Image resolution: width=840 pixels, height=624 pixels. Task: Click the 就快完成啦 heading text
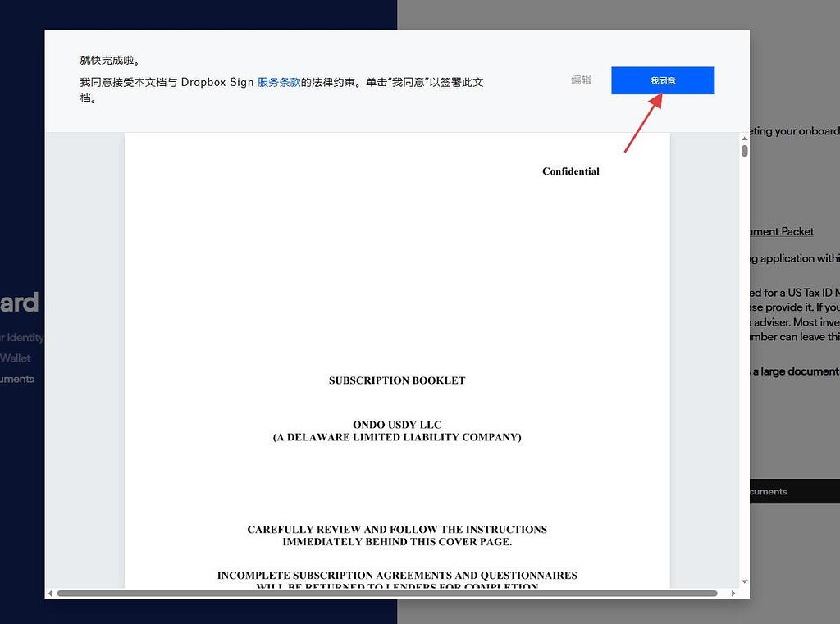110,61
